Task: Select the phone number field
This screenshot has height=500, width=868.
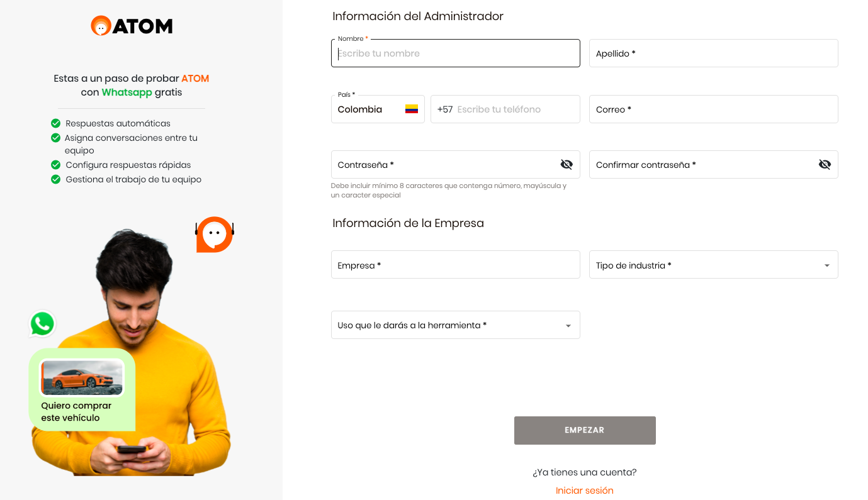Action: [505, 109]
